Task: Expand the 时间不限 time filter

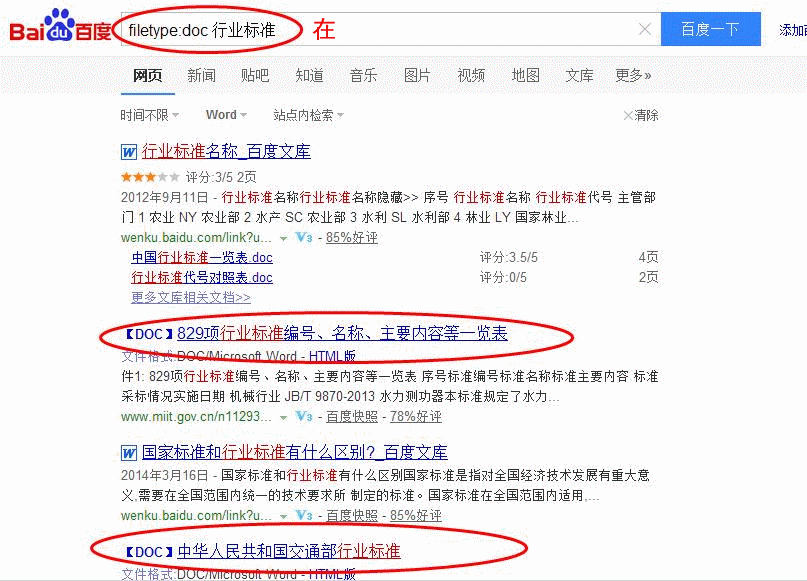Action: [x=149, y=115]
